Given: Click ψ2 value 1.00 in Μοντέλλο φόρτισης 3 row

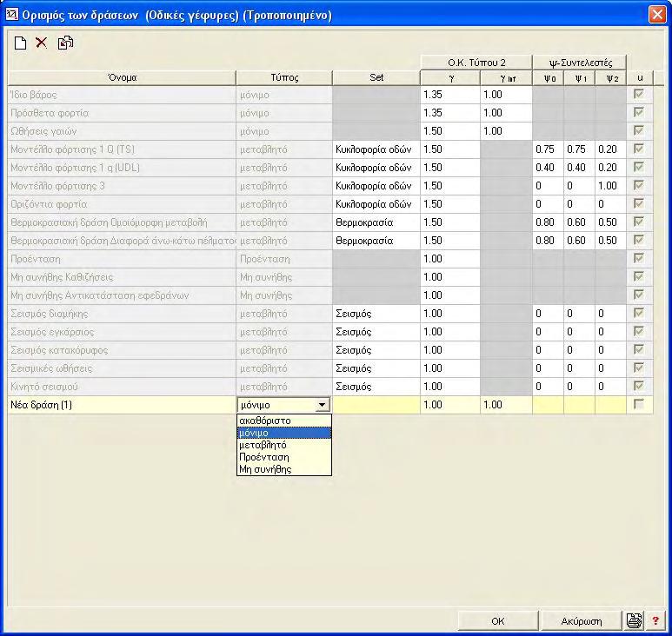Looking at the screenshot, I should 611,186.
